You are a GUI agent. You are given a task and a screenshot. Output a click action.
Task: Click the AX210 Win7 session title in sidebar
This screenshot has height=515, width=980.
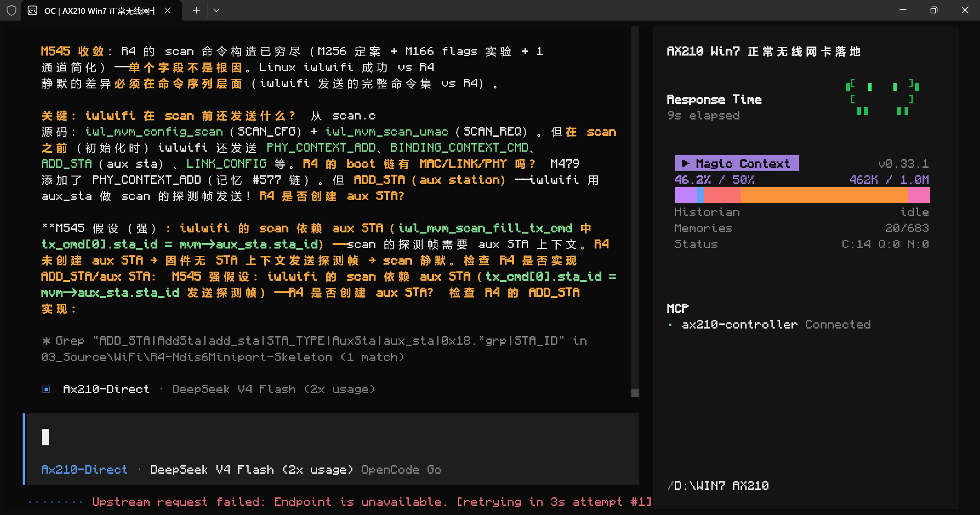(x=764, y=51)
